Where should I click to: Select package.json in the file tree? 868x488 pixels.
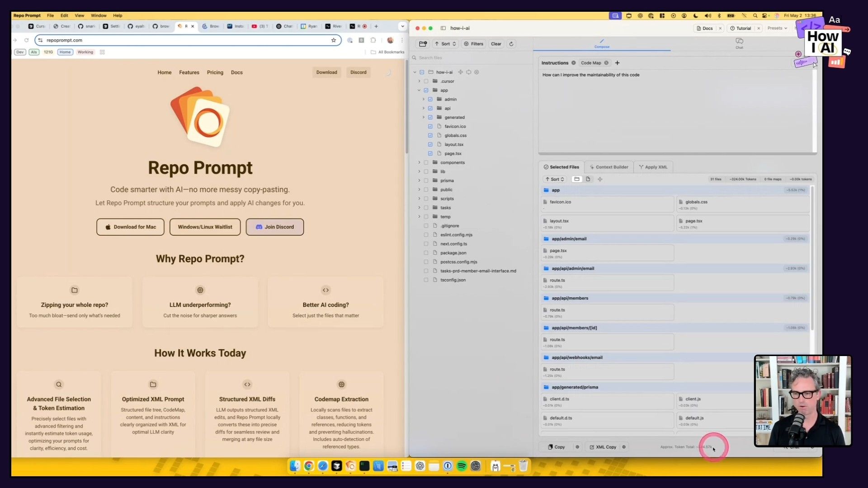coord(453,253)
